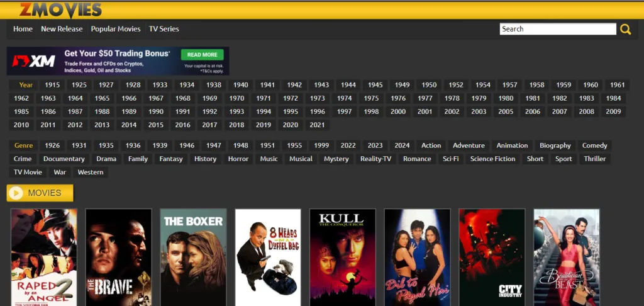Image resolution: width=644 pixels, height=306 pixels.
Task: Select the year 2010
Action: (21, 125)
